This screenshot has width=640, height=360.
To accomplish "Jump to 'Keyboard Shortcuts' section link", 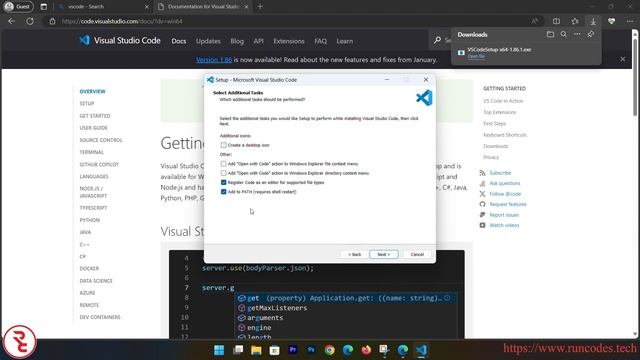I will click(505, 135).
